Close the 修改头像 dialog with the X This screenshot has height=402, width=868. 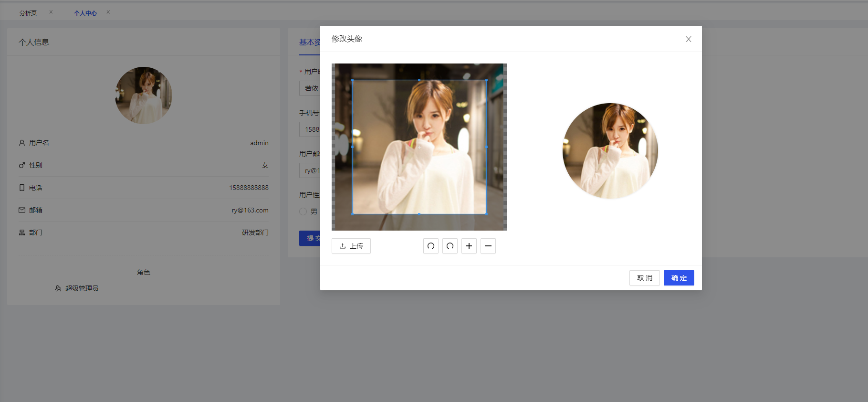pyautogui.click(x=689, y=39)
